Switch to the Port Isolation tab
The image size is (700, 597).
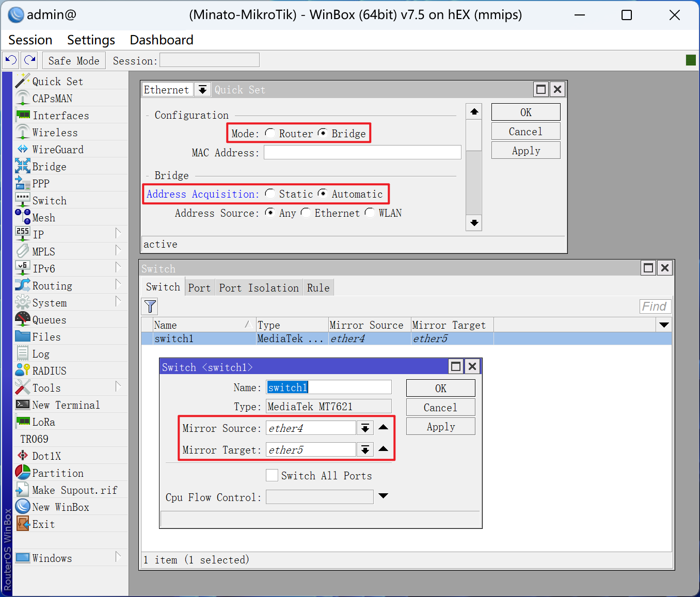tap(259, 288)
